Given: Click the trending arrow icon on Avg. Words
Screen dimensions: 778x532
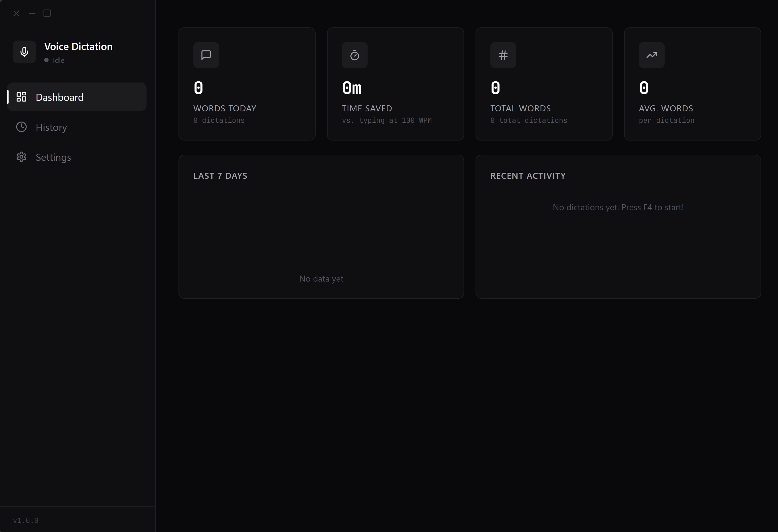Looking at the screenshot, I should pos(651,55).
